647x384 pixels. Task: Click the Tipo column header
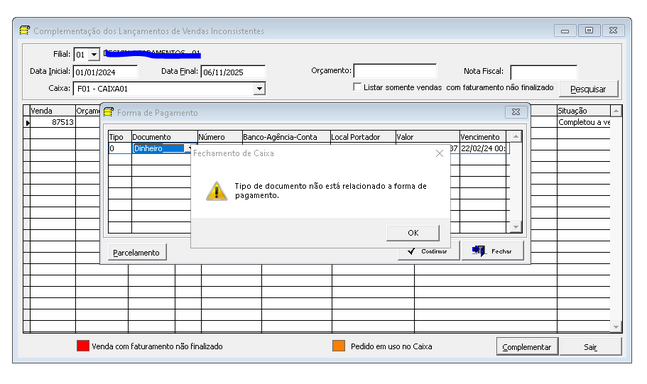click(x=120, y=137)
